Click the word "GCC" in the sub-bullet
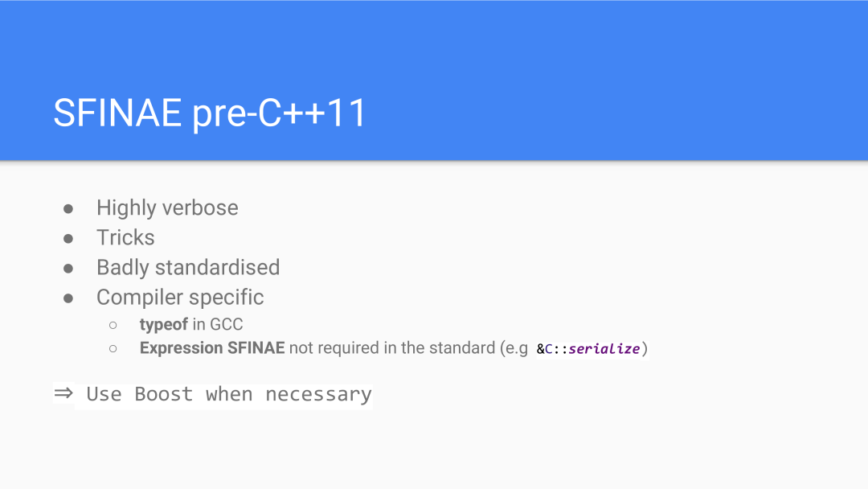Screen dimensions: 868x489 point(226,324)
